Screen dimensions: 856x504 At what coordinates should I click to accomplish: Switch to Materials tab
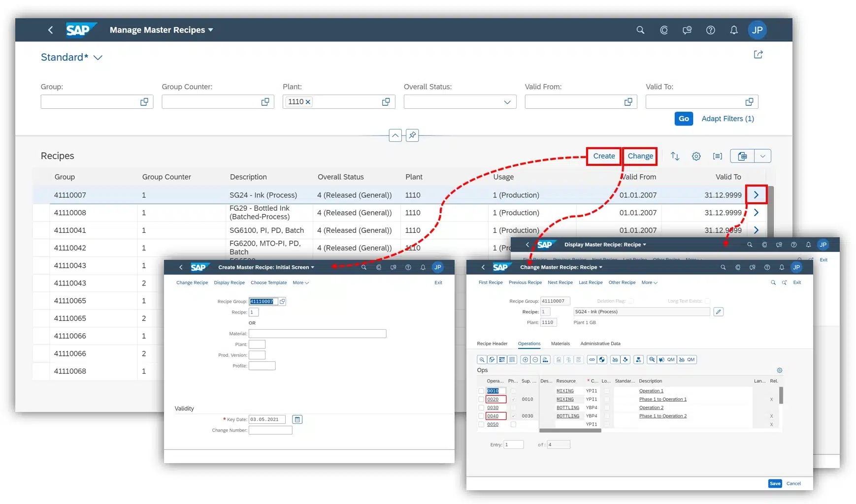pyautogui.click(x=560, y=344)
